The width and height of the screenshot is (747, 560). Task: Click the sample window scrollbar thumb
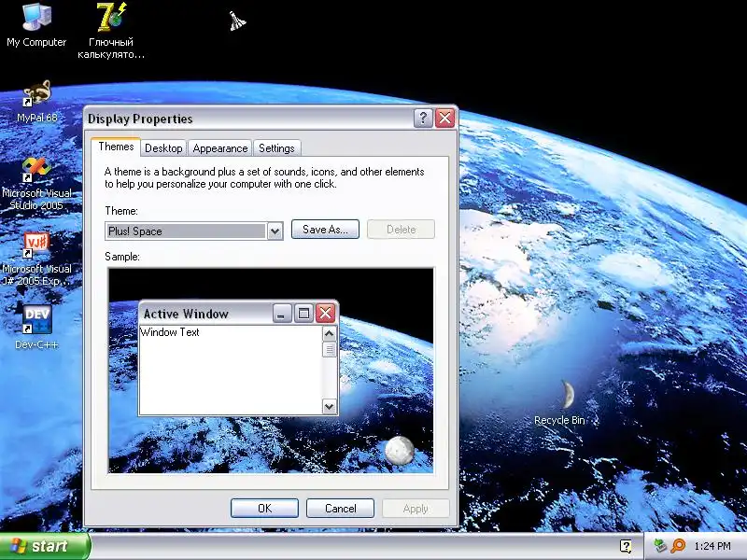330,349
